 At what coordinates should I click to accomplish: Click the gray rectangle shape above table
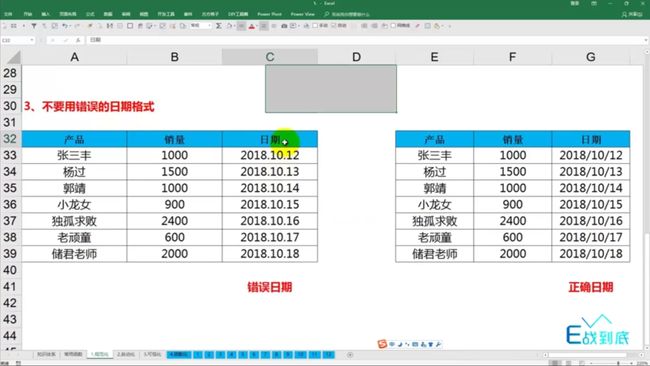pyautogui.click(x=331, y=88)
